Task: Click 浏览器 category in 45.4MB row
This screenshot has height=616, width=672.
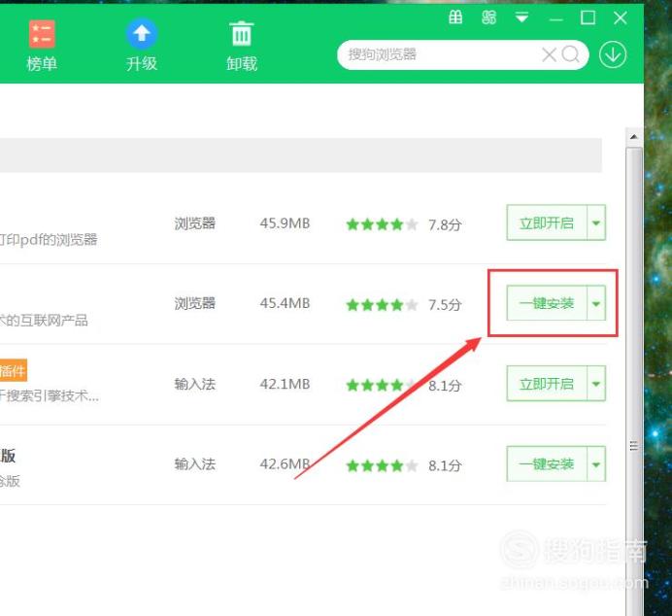Action: point(195,303)
